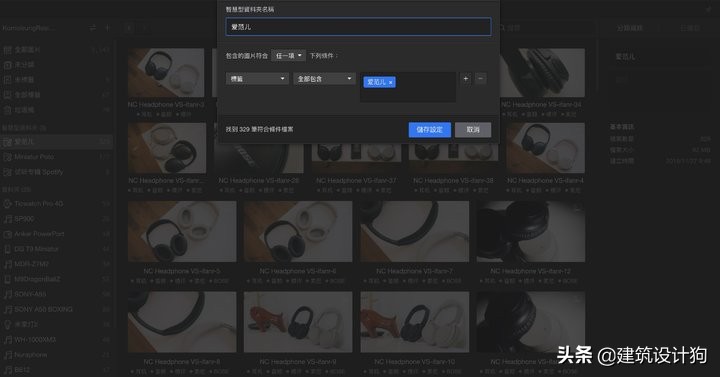The image size is (720, 377).
Task: Open thumbnail NC Headphone VS-ifanr-5
Action: point(182,231)
